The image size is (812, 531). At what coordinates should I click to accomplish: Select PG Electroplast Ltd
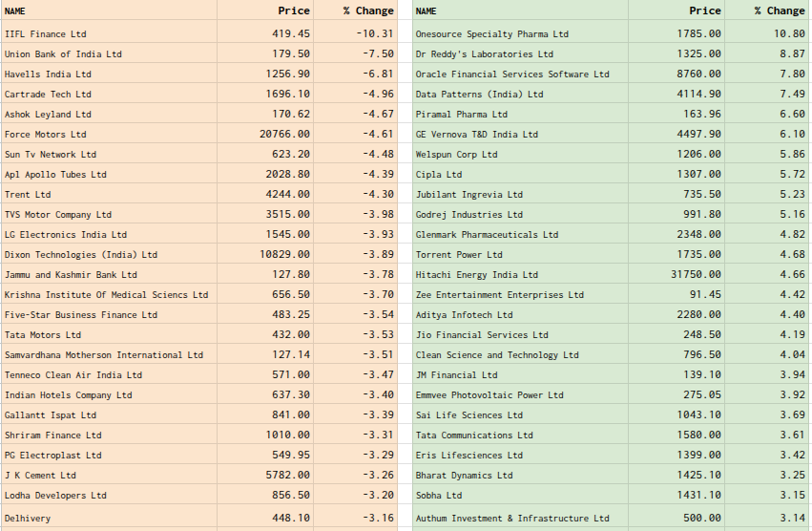point(52,456)
